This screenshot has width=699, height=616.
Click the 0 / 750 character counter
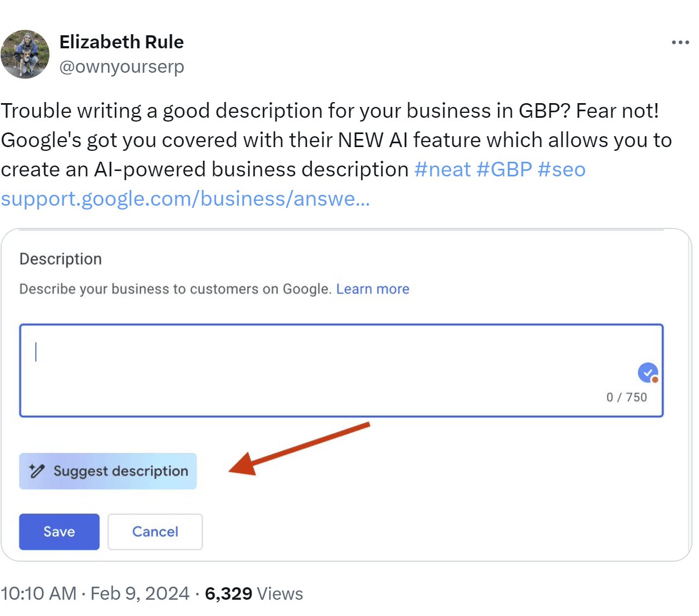(x=626, y=397)
